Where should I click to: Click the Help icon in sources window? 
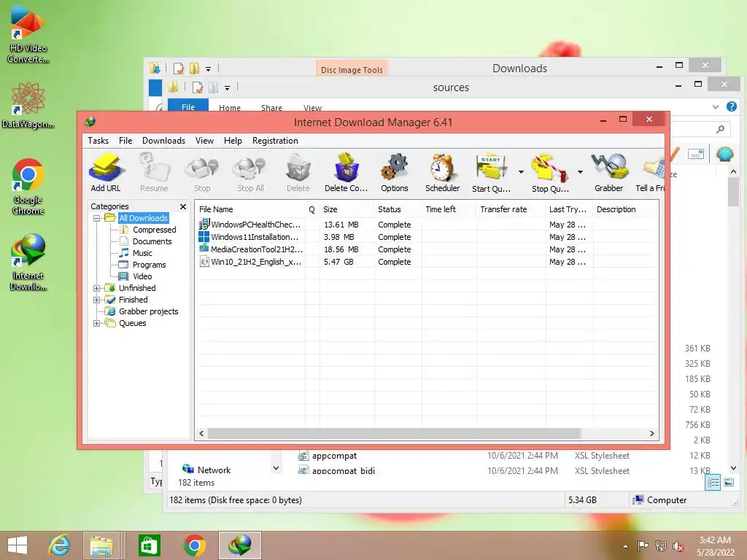732,106
